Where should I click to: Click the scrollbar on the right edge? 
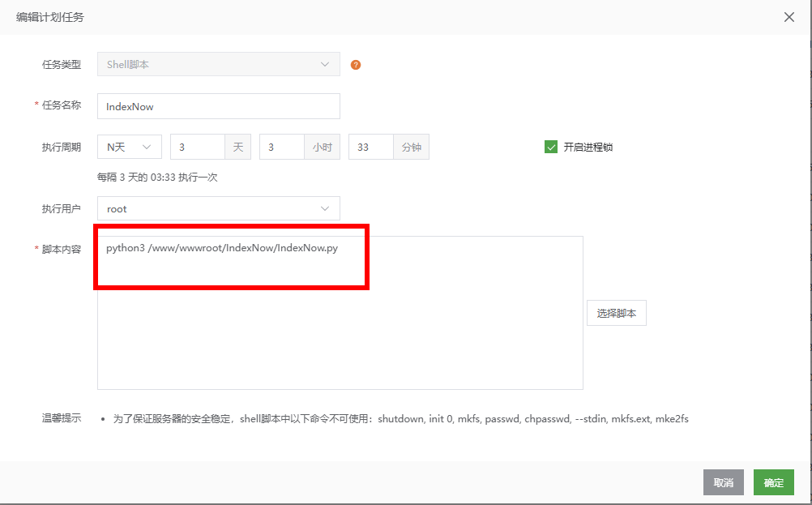pos(808,243)
